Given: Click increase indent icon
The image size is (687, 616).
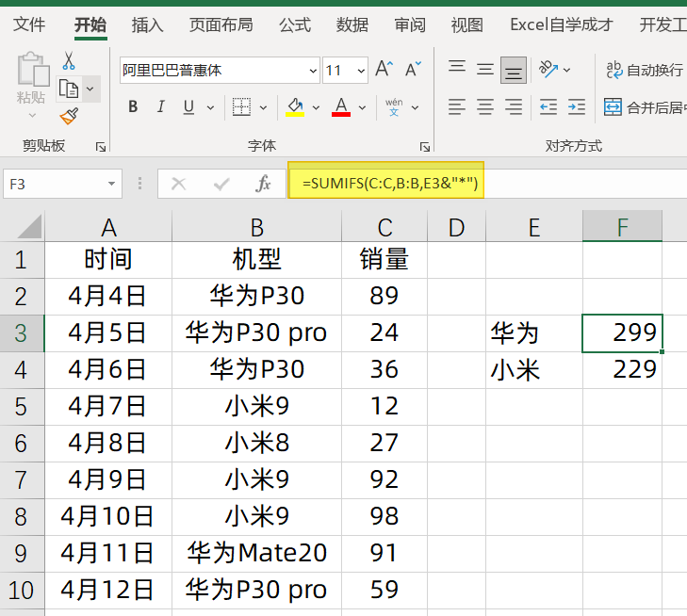Looking at the screenshot, I should [x=577, y=106].
